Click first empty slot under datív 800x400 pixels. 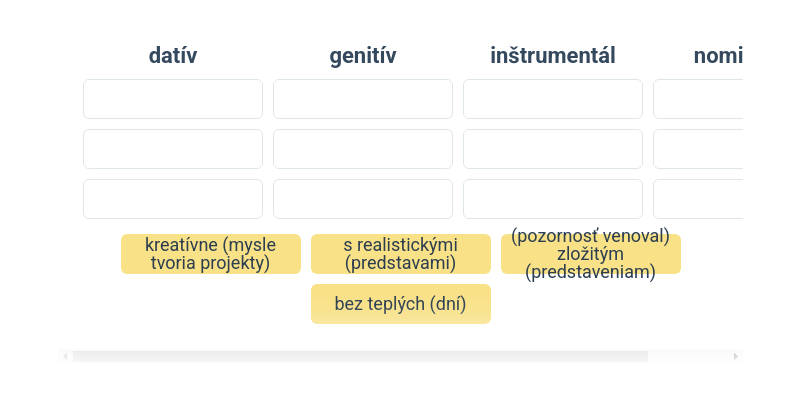pos(173,99)
